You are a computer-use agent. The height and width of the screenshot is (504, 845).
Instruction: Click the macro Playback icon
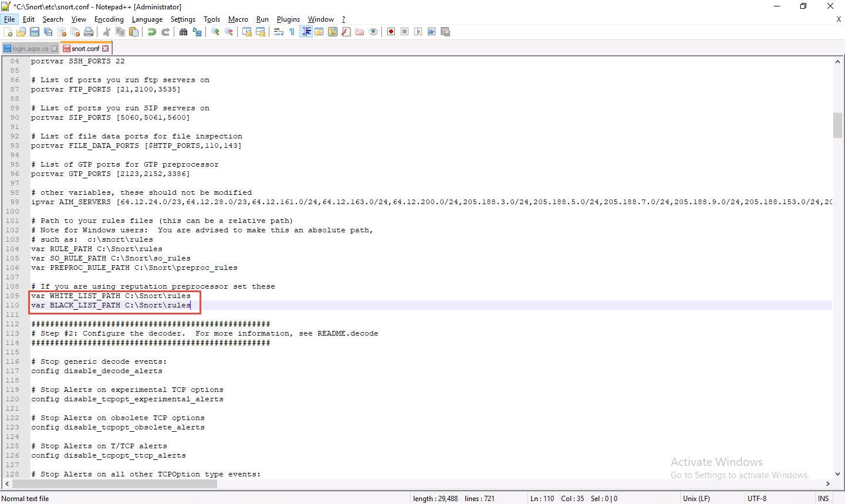click(x=418, y=32)
